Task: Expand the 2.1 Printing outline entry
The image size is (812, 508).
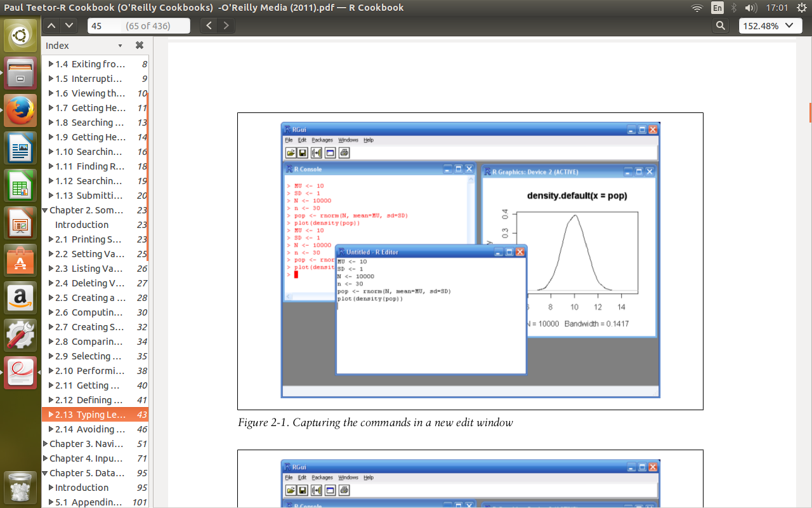Action: pyautogui.click(x=51, y=239)
